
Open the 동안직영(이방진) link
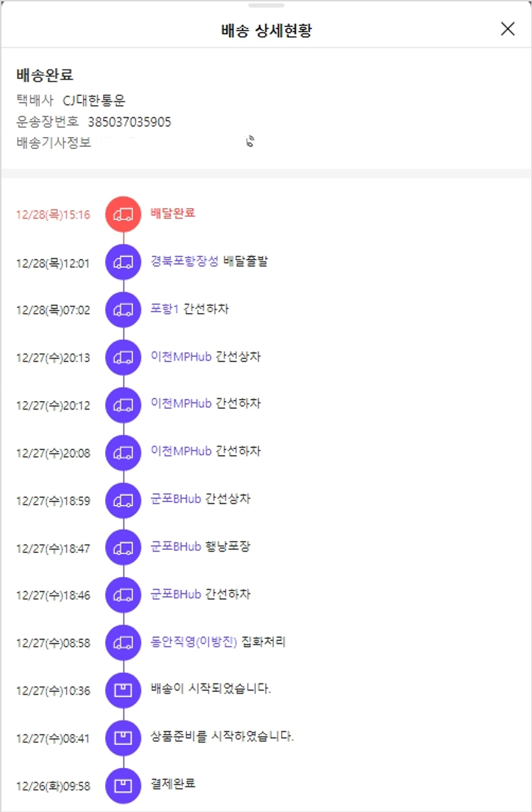194,642
